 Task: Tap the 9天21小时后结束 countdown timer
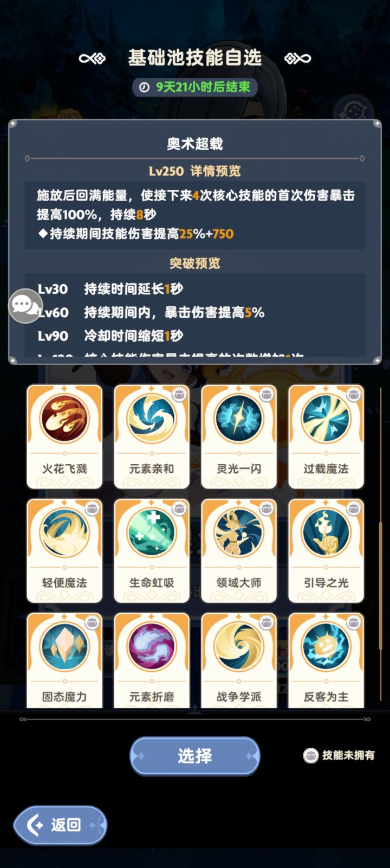(195, 87)
